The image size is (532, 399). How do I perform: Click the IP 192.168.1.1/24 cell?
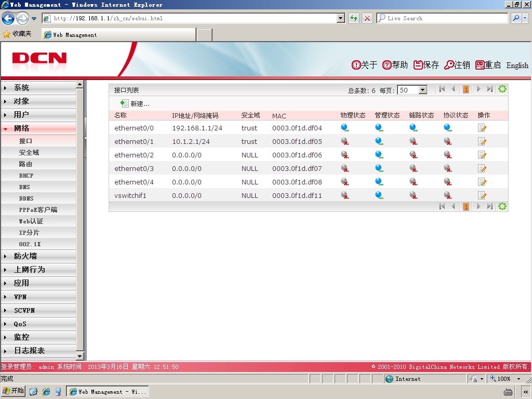point(197,128)
